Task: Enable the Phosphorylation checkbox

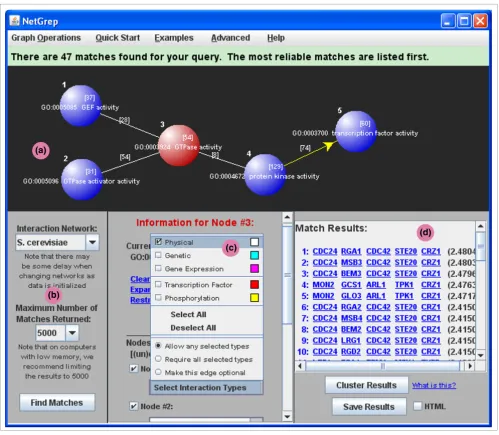Action: click(x=158, y=297)
